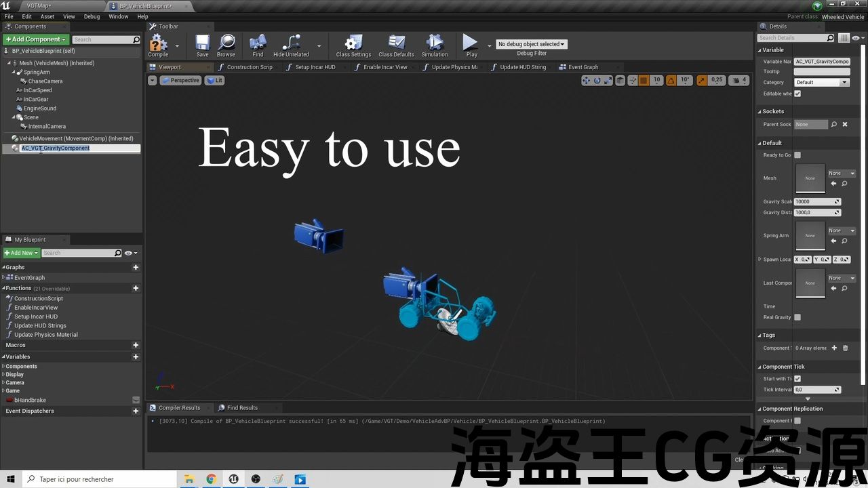Open Class Settings from toolbar
Image resolution: width=868 pixels, height=488 pixels.
[x=353, y=45]
